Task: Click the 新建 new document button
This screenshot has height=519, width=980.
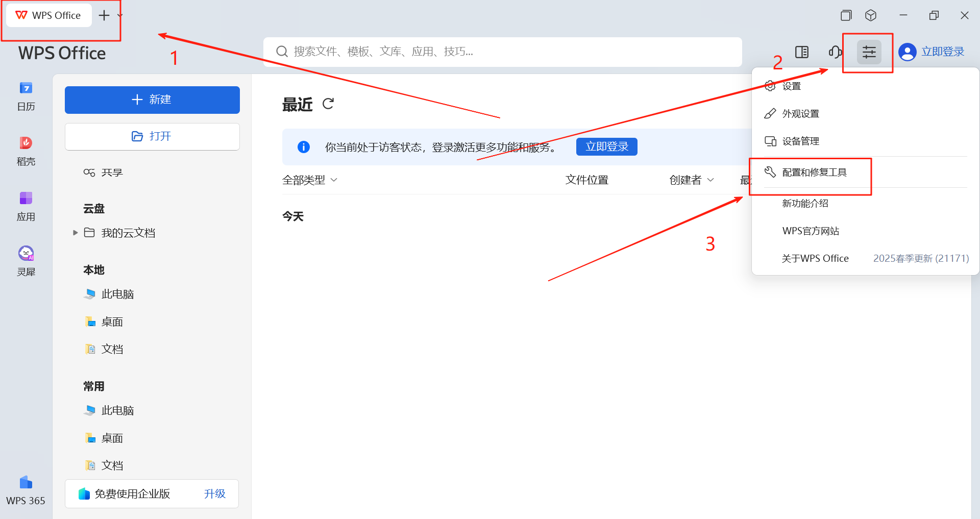Action: coord(152,100)
